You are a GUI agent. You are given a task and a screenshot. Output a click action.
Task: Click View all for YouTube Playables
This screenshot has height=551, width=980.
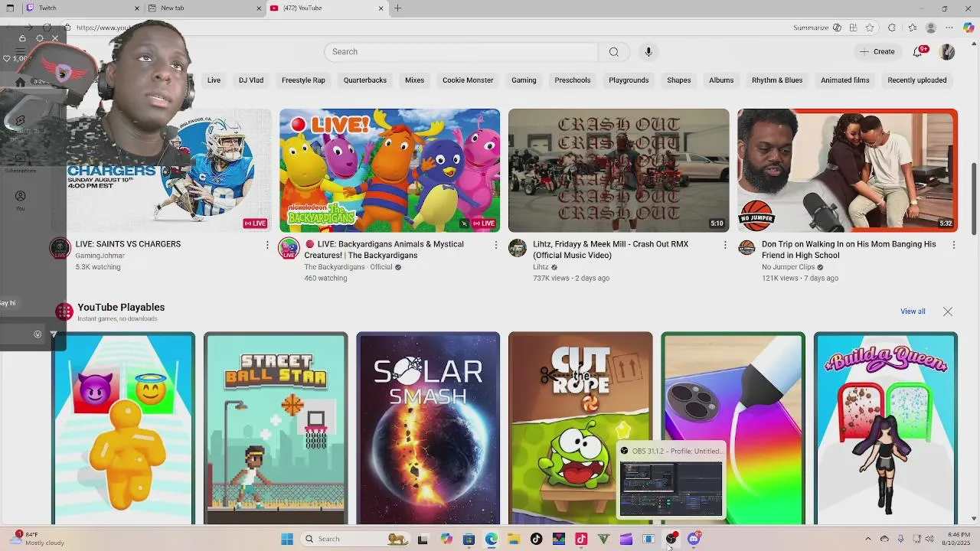tap(913, 311)
